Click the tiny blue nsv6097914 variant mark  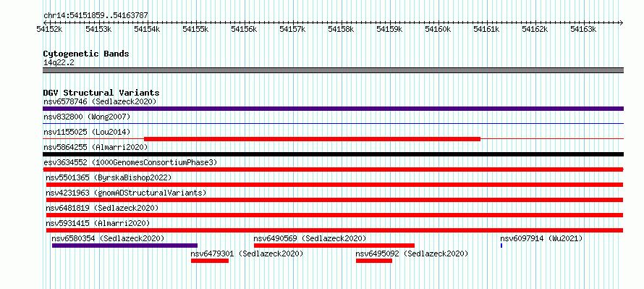501,246
